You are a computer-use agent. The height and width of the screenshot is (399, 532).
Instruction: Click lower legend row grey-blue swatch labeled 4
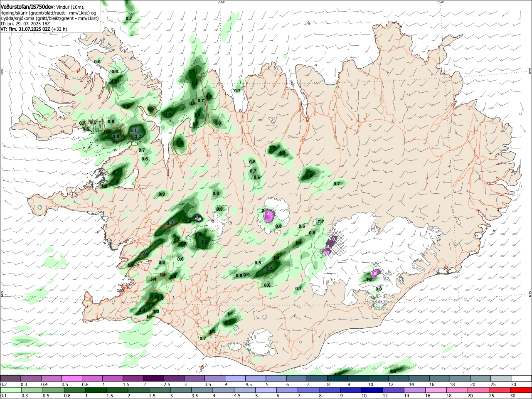[x=223, y=390]
